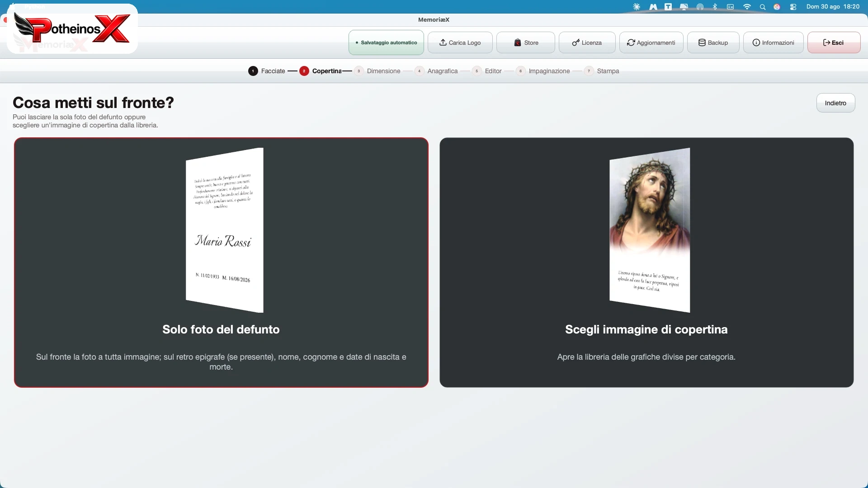Show the Informazioni panel
The width and height of the screenshot is (868, 488).
click(773, 42)
